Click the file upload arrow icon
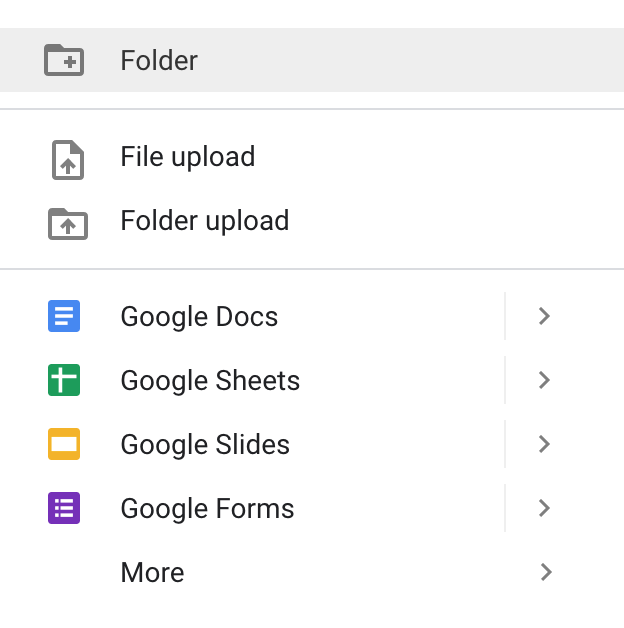The width and height of the screenshot is (624, 628). click(68, 160)
